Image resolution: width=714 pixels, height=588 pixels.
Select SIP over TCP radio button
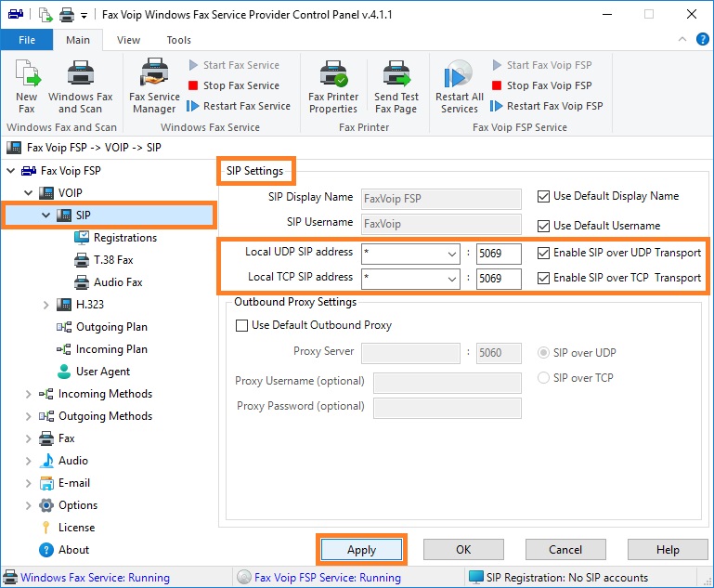click(543, 377)
